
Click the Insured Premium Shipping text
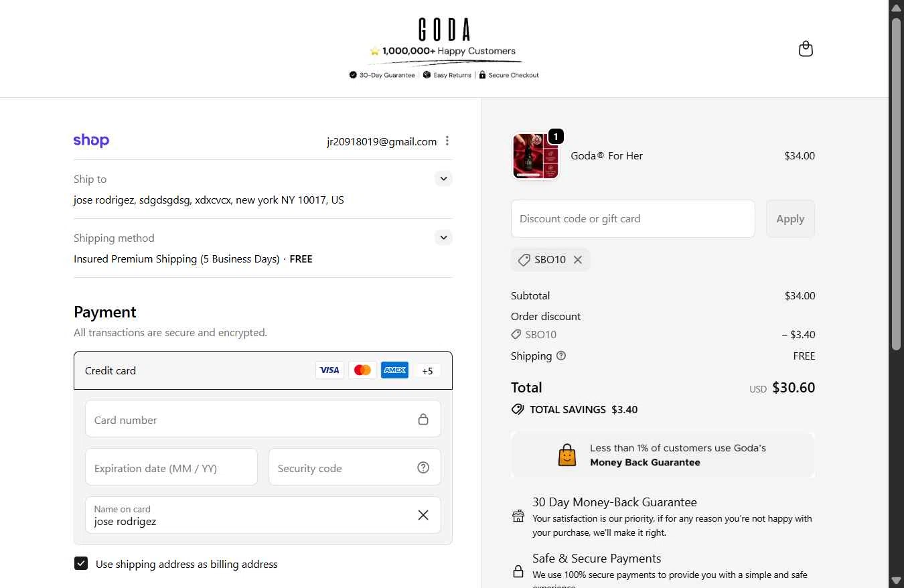pyautogui.click(x=176, y=259)
